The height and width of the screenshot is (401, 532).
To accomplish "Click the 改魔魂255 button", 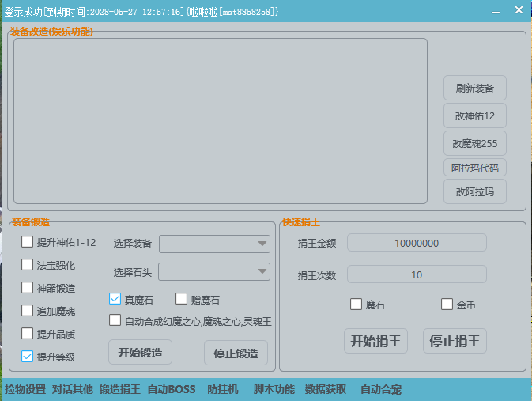I will coord(474,143).
